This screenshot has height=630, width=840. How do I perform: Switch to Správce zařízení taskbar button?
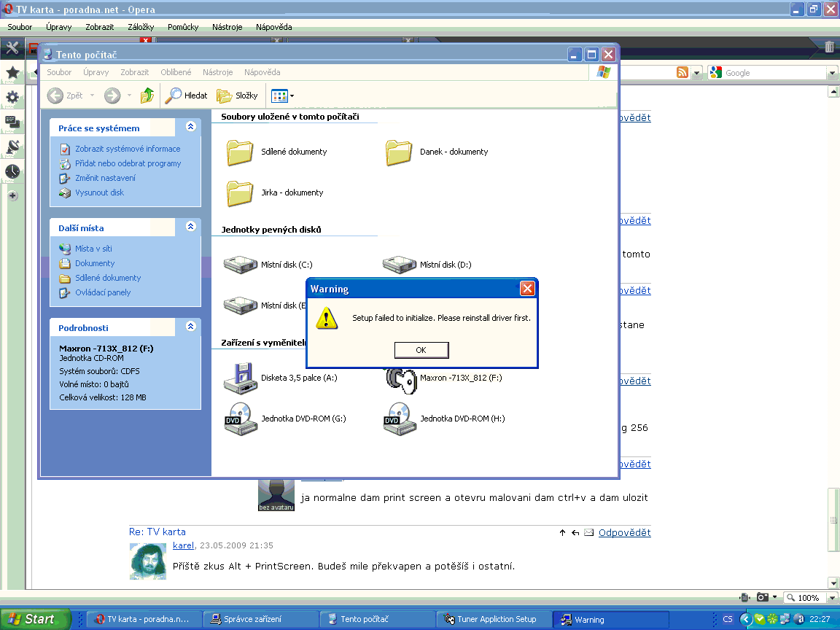260,619
